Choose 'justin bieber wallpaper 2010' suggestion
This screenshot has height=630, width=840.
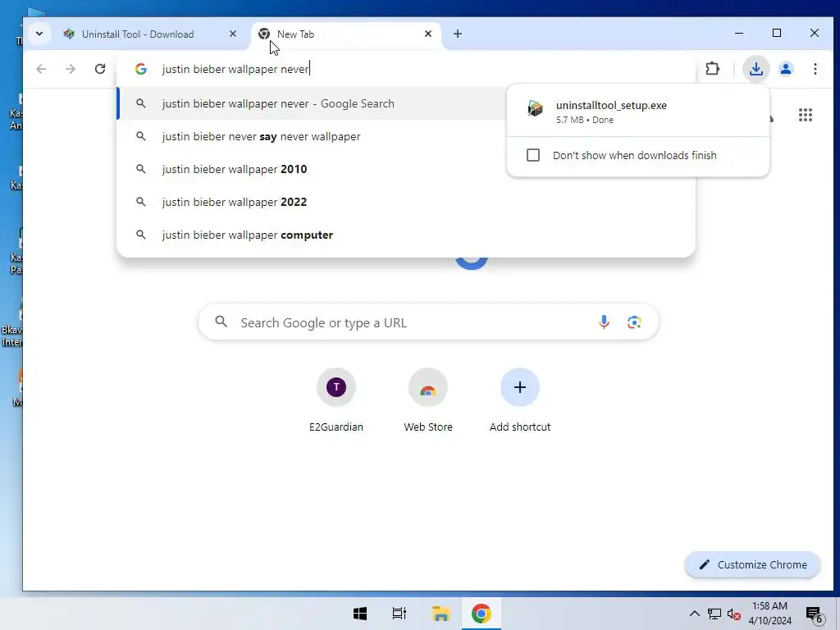point(405,169)
